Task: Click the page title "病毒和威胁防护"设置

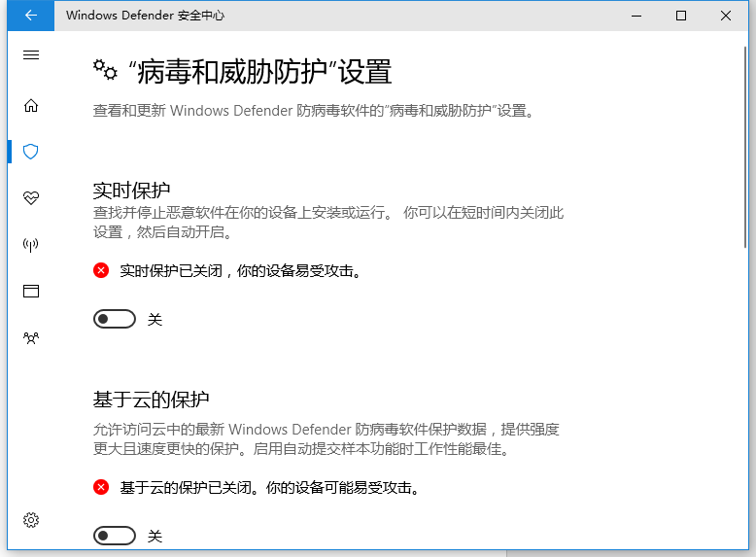Action: click(259, 71)
